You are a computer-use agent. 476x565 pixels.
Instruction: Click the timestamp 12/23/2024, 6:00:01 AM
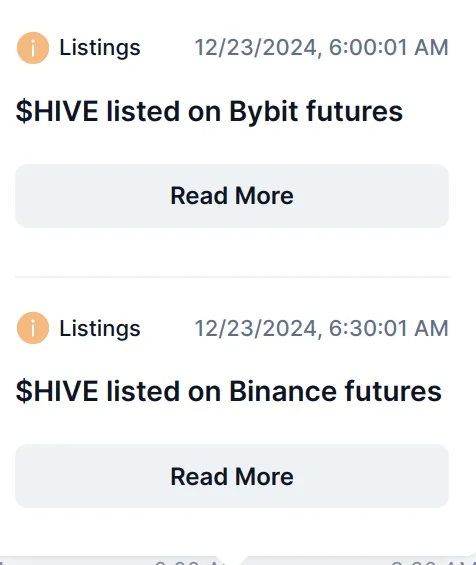tap(321, 48)
